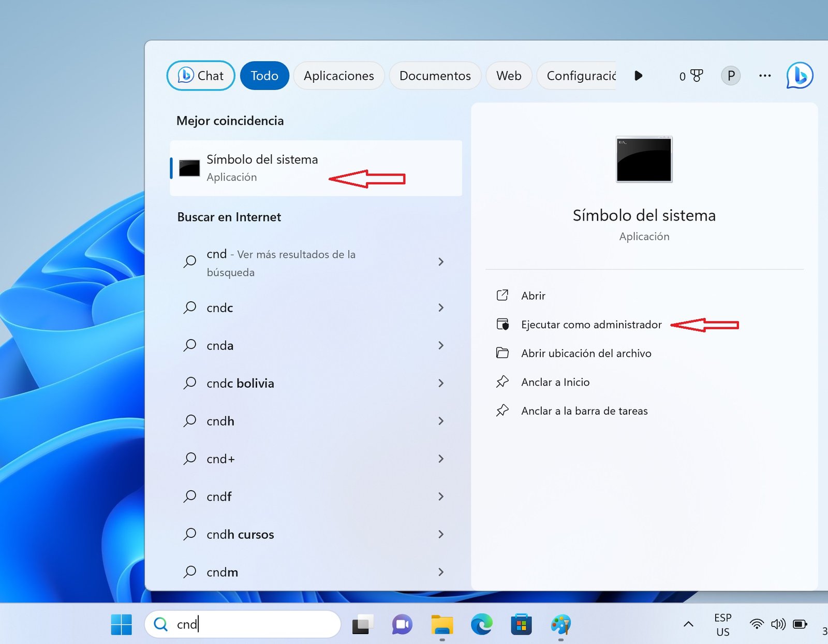Click the taskbar search box with cnd
The width and height of the screenshot is (828, 644).
pyautogui.click(x=243, y=624)
